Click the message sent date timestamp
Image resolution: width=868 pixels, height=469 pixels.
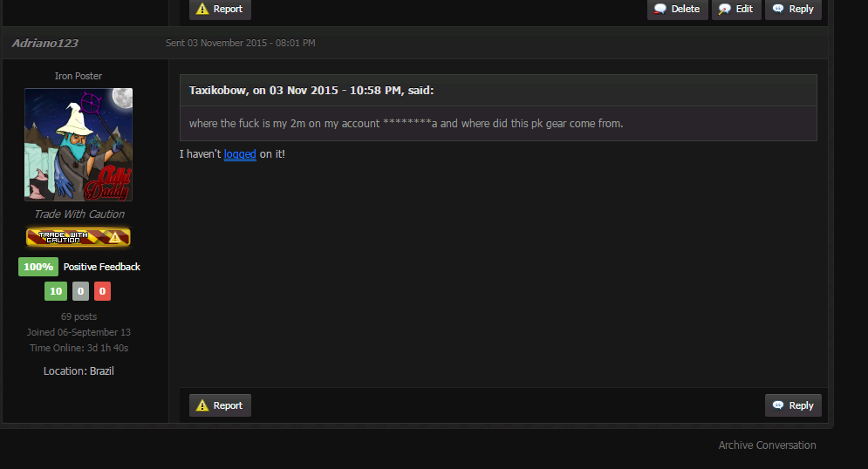[240, 43]
